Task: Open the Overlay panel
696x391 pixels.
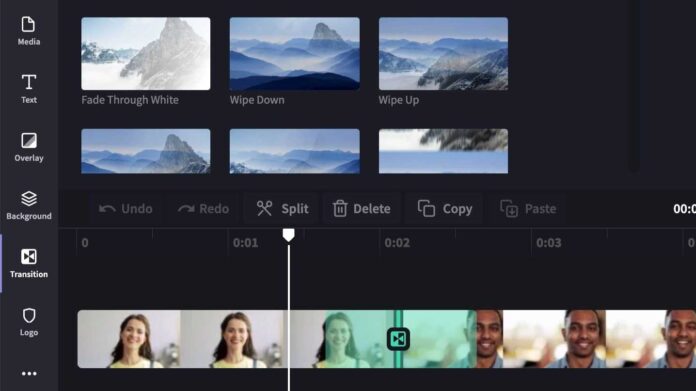Action: (x=29, y=147)
